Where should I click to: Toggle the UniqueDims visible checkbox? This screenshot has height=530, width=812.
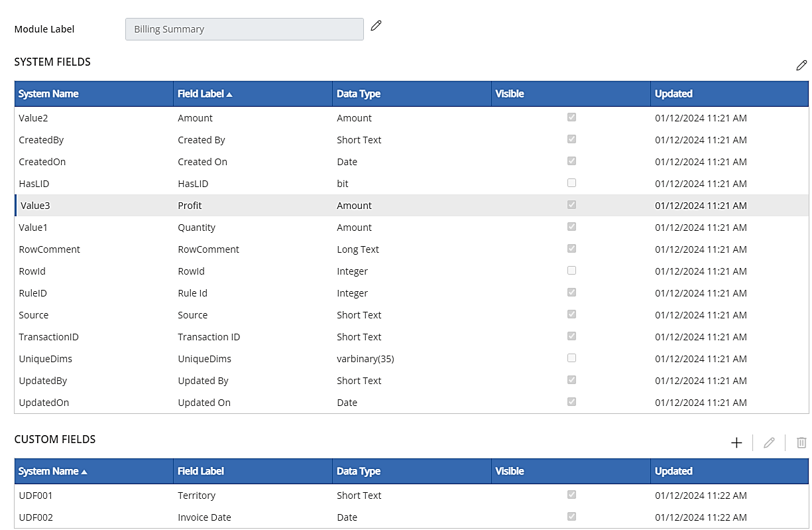[571, 358]
